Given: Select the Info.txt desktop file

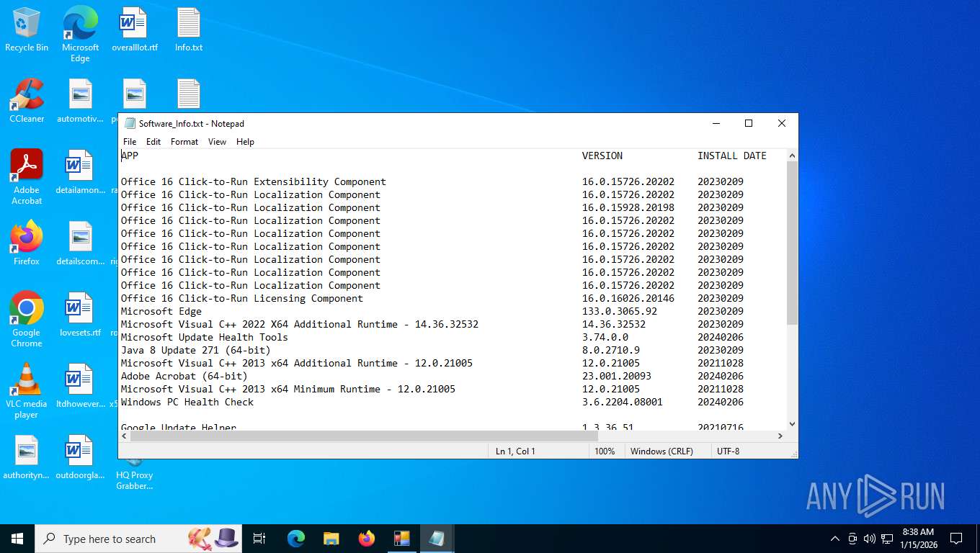Looking at the screenshot, I should coord(189,30).
